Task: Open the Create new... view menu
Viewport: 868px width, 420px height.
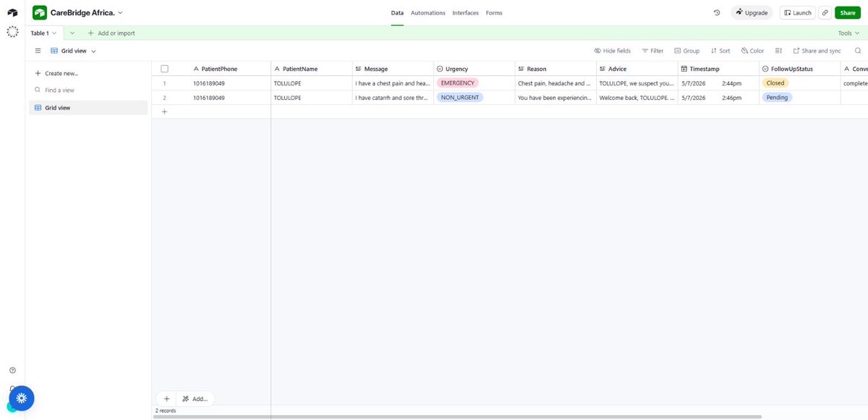Action: coord(56,74)
